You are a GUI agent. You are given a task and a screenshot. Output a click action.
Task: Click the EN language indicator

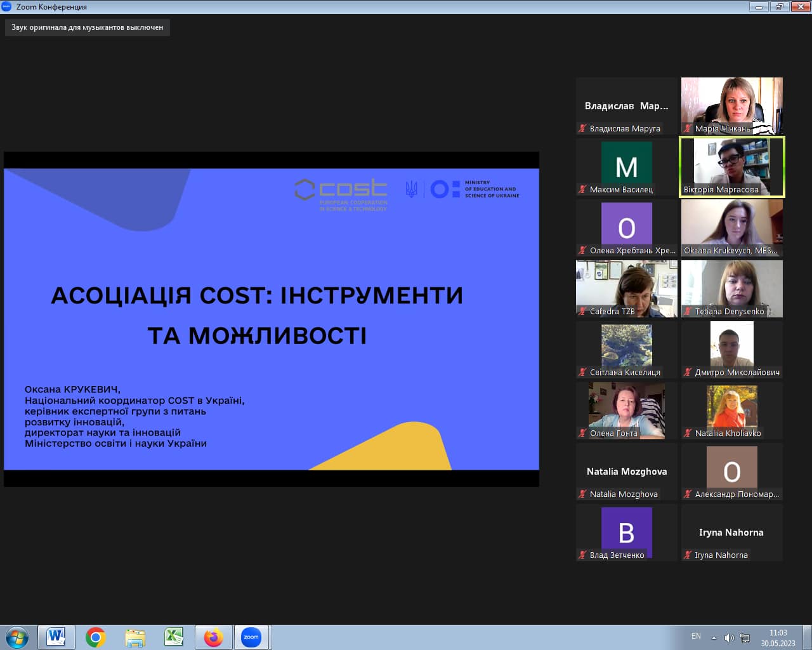click(x=696, y=636)
